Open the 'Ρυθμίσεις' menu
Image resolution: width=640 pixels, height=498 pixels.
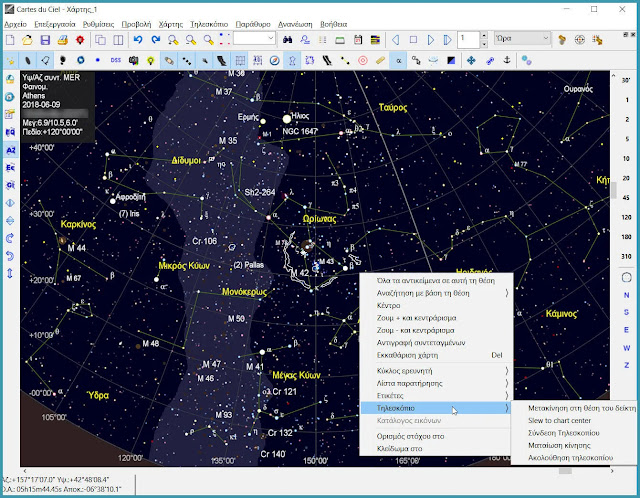coord(98,24)
